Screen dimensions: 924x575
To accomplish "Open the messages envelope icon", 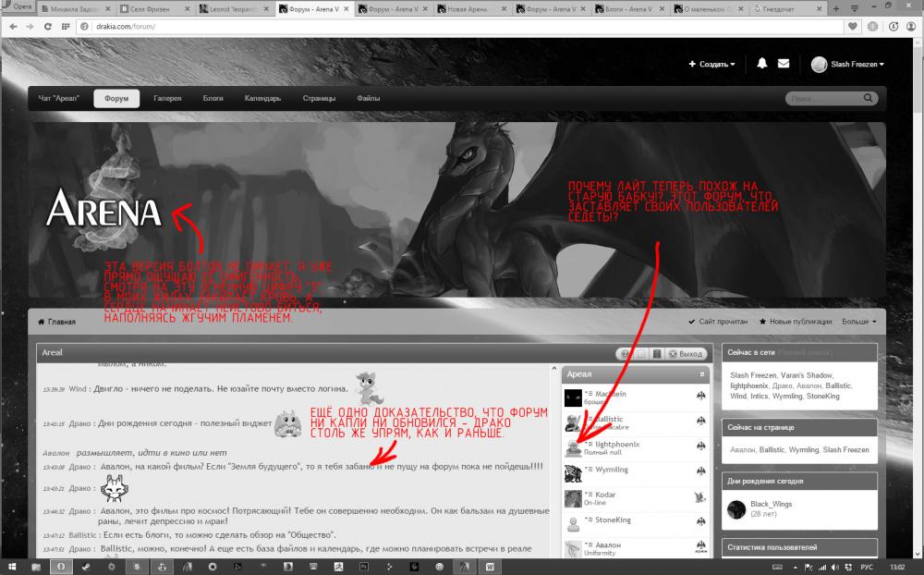I will (x=784, y=64).
